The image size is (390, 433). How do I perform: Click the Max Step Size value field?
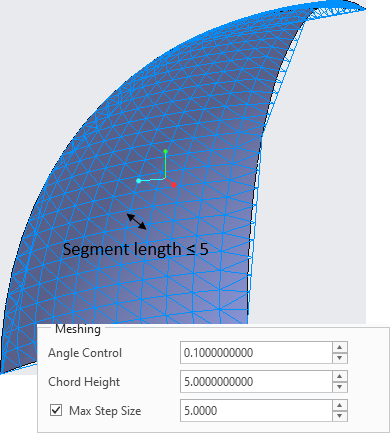(x=256, y=410)
